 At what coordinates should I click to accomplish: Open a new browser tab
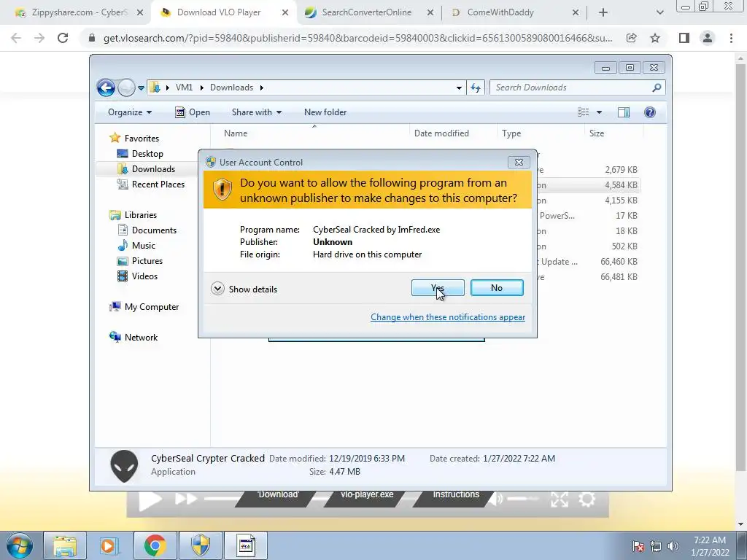click(x=603, y=13)
